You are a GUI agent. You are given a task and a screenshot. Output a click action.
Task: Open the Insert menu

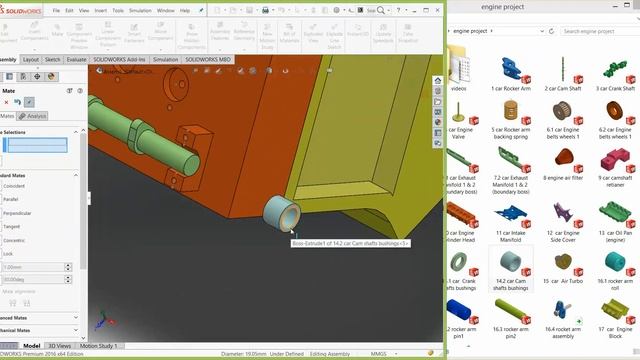[x=100, y=11]
